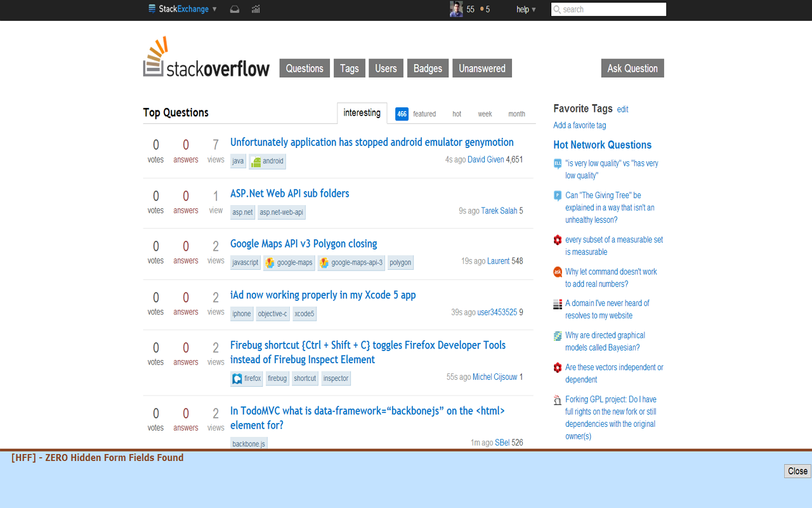The image size is (812, 508).
Task: Select the interesting tab
Action: pyautogui.click(x=362, y=113)
